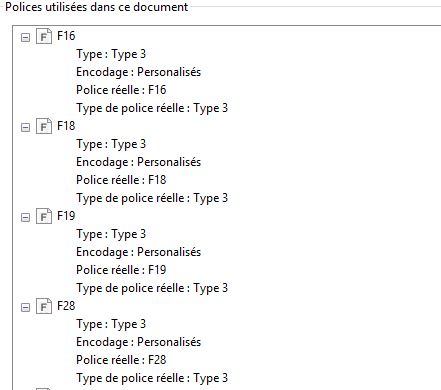Collapse the F16 font node
Viewport: 441px width, 390px height.
[x=25, y=37]
